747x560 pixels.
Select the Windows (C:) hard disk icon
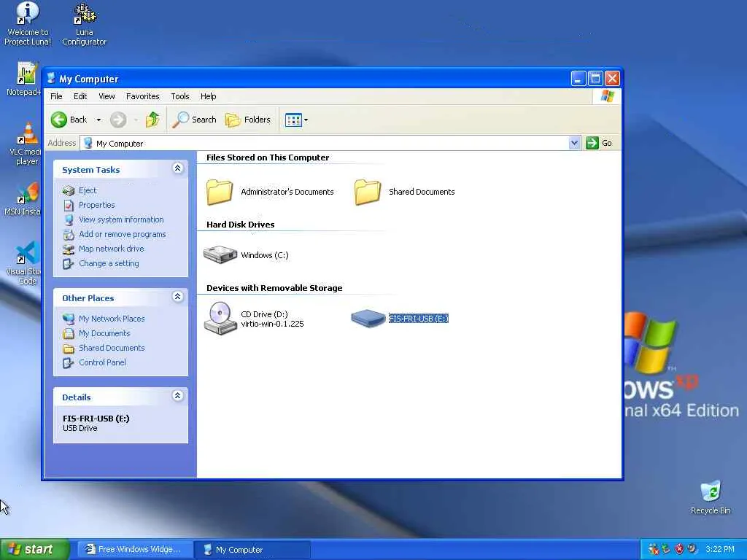pos(220,254)
